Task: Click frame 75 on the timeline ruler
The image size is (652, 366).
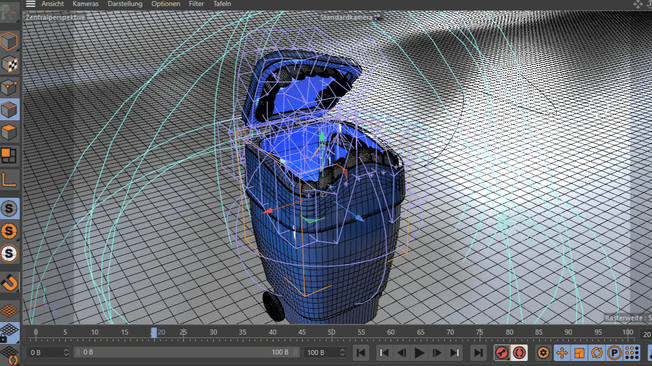Action: 479,332
